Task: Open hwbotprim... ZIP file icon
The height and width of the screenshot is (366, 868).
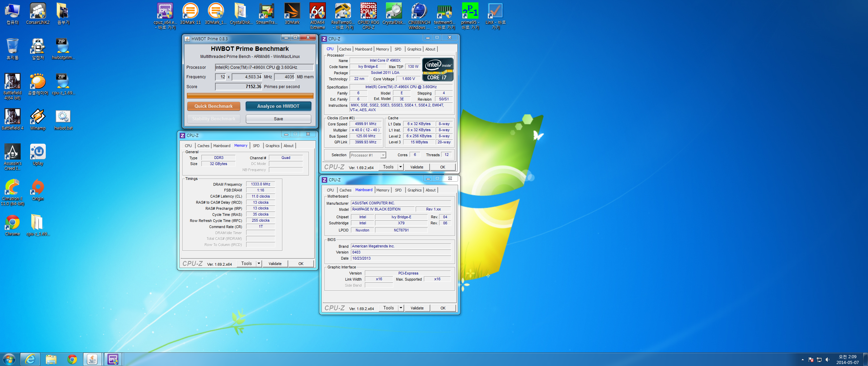Action: [63, 49]
